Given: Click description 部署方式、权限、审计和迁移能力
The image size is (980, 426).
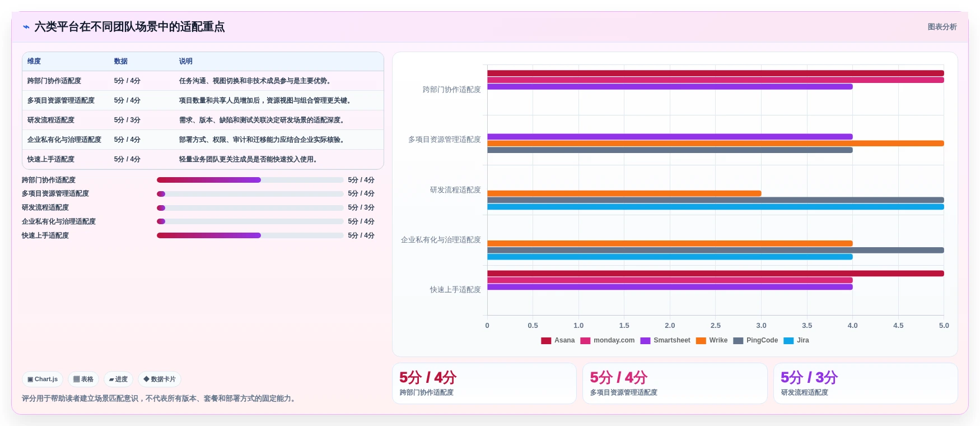Looking at the screenshot, I should [x=262, y=140].
